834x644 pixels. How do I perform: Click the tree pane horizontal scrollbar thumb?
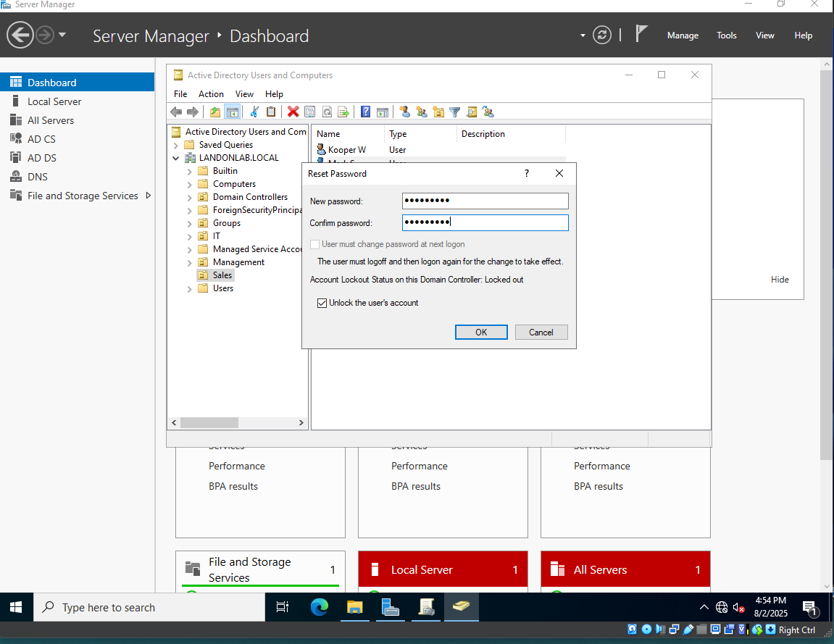click(x=209, y=422)
